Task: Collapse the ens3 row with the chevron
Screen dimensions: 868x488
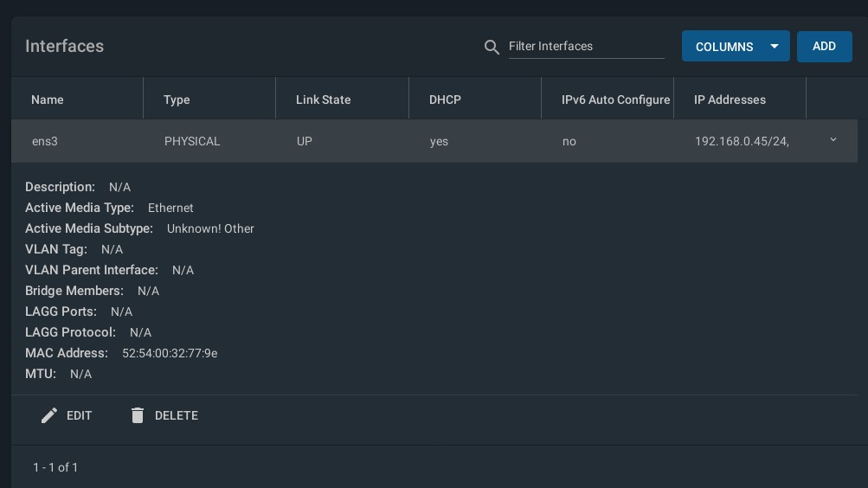Action: (833, 140)
